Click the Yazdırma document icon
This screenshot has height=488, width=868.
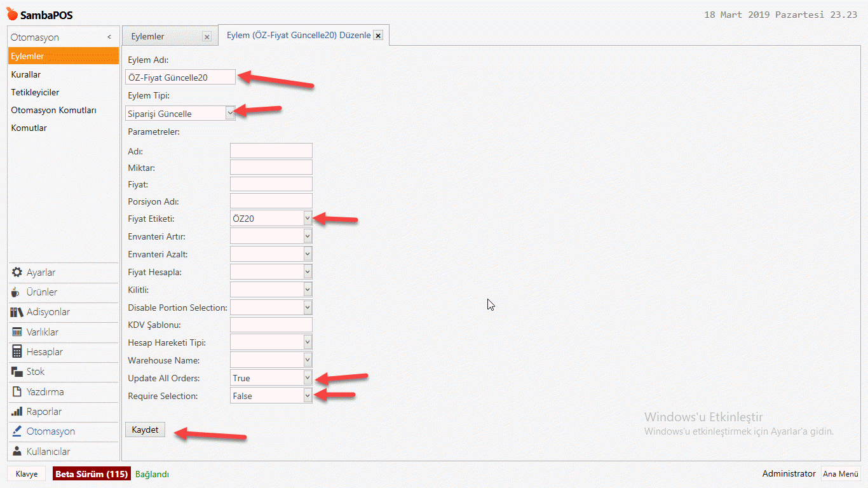[x=17, y=392]
